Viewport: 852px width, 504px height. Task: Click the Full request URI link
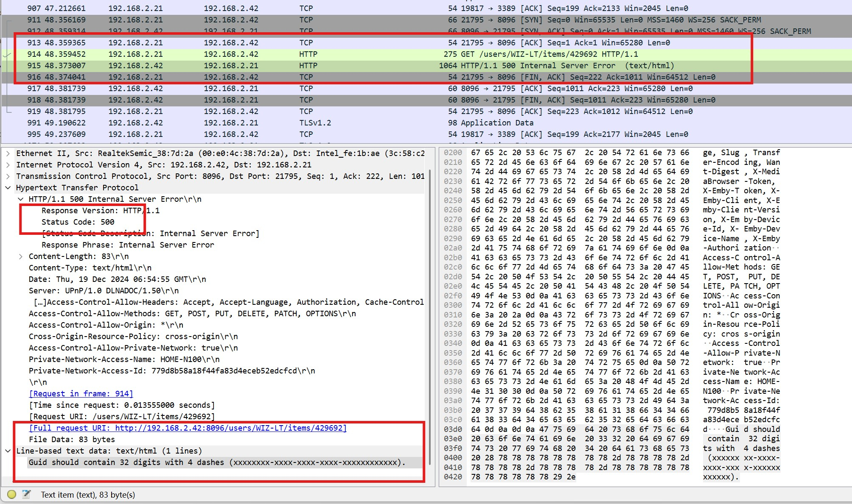pyautogui.click(x=188, y=428)
